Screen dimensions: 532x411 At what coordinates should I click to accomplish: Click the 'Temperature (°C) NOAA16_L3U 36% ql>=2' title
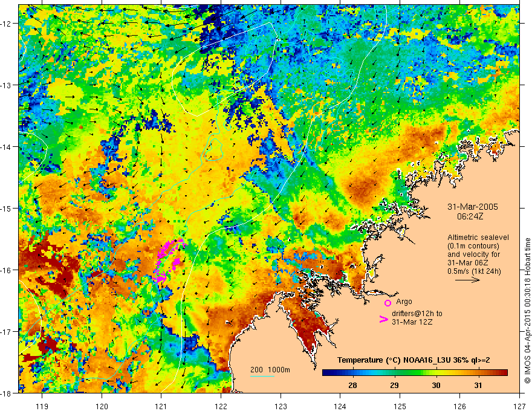tap(414, 360)
